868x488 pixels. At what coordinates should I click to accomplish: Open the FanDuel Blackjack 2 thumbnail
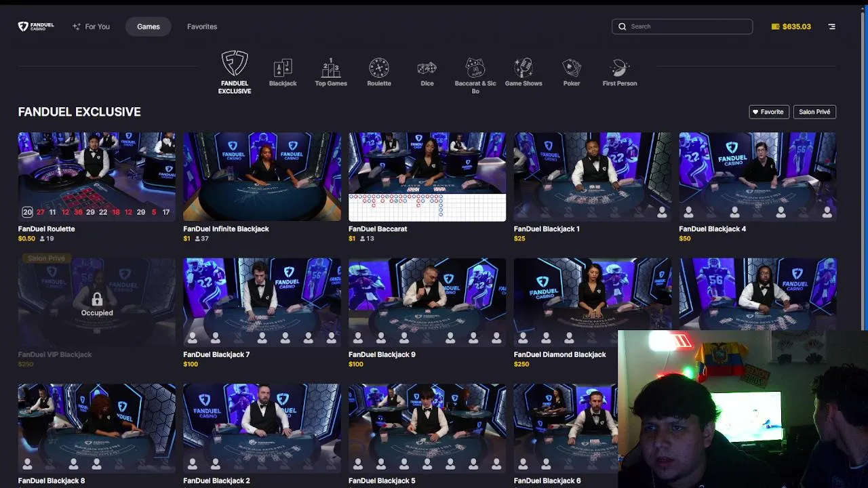click(262, 428)
